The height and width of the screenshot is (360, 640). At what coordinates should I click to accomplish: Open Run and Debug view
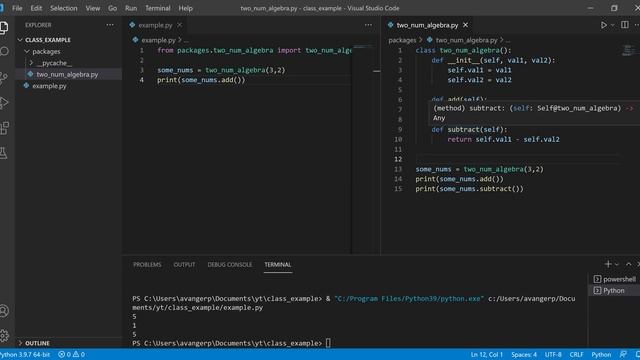(4, 102)
